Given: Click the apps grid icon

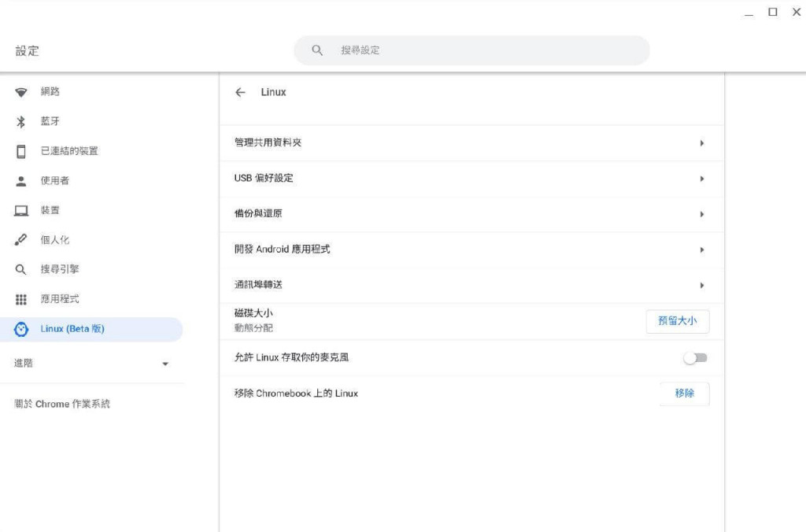Looking at the screenshot, I should click(21, 299).
